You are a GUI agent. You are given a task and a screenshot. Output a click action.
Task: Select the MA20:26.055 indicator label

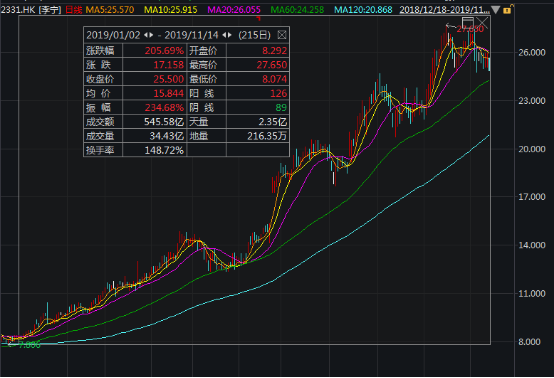pyautogui.click(x=234, y=10)
